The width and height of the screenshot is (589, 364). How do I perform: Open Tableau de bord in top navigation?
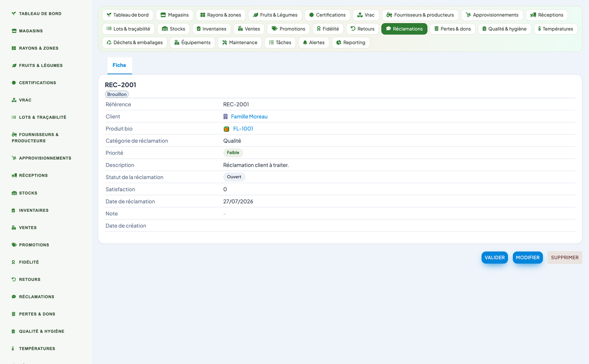128,15
